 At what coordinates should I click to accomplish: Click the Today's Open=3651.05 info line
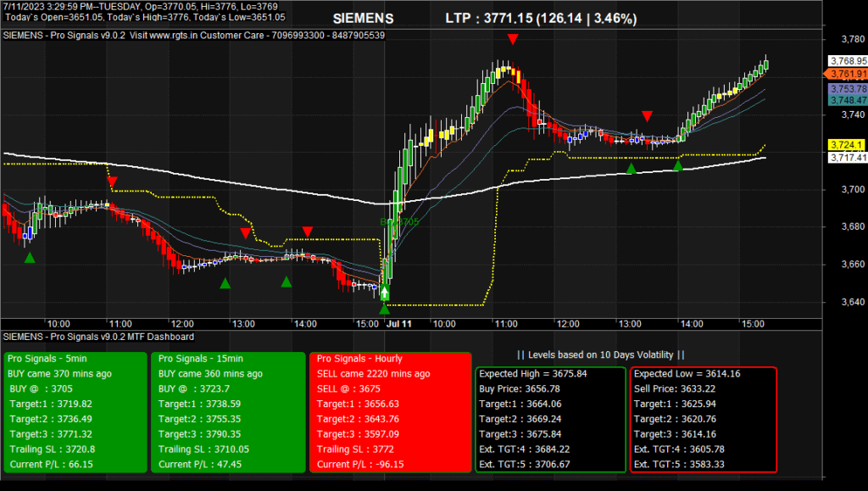pos(145,17)
